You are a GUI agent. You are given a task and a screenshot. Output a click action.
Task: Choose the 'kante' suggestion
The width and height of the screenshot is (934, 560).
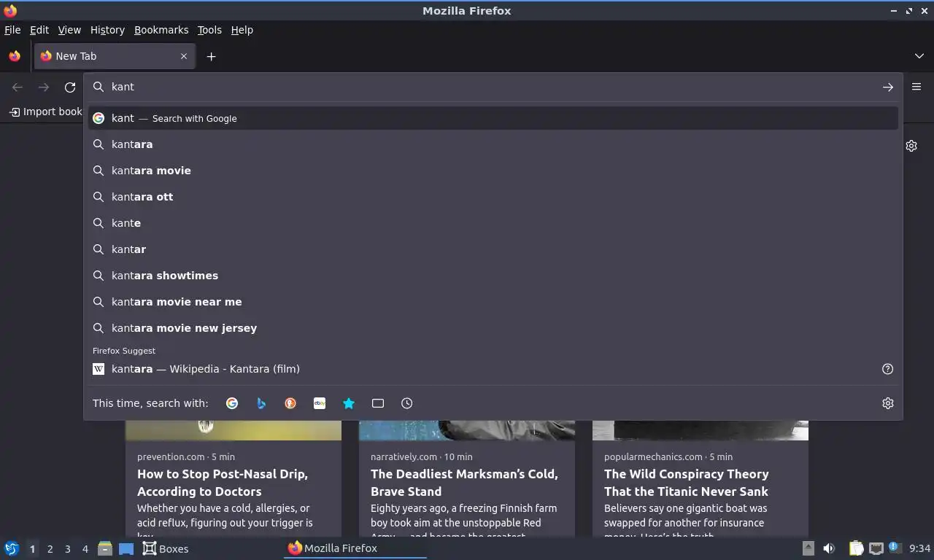493,223
